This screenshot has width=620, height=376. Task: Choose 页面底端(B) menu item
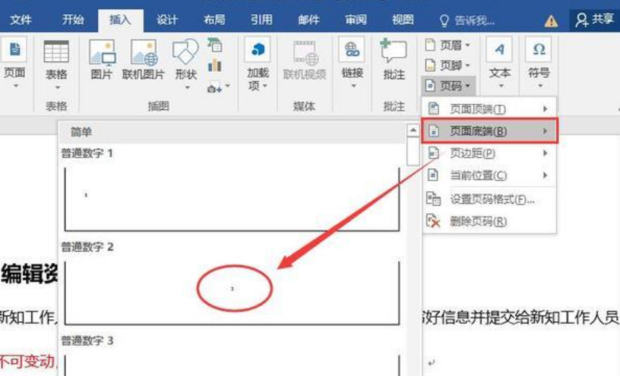490,130
